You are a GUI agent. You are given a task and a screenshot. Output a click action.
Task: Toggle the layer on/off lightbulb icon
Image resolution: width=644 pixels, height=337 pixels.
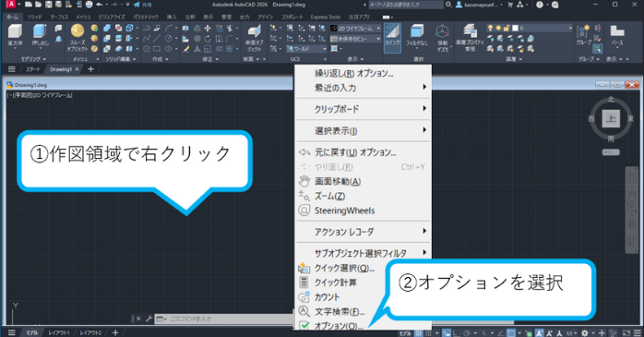click(490, 28)
